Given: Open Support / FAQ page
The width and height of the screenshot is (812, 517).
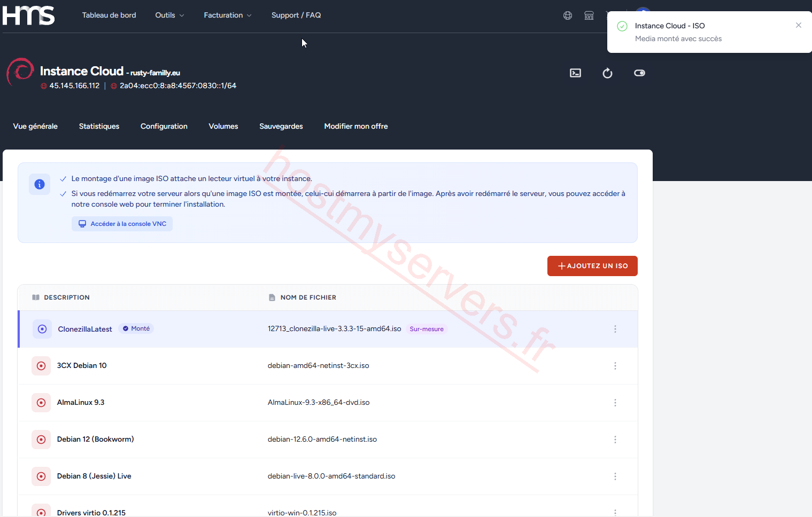Looking at the screenshot, I should (296, 15).
